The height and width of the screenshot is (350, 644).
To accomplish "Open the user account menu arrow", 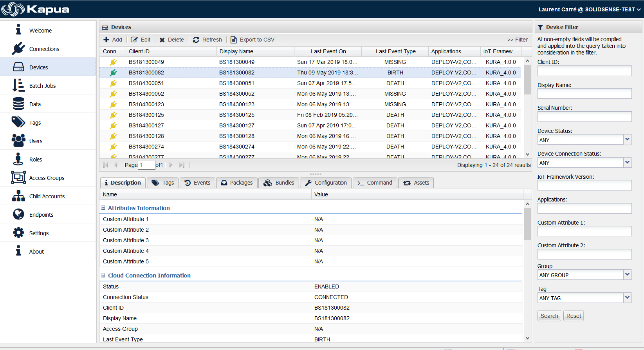I will click(x=639, y=9).
